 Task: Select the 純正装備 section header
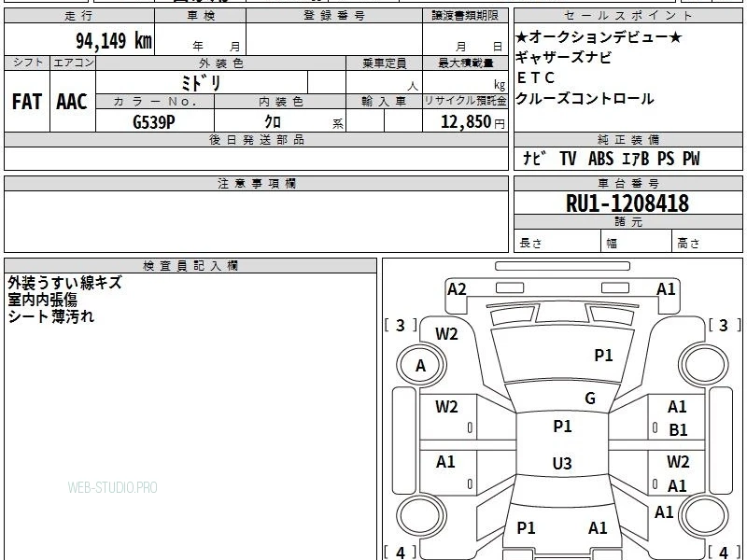click(x=627, y=139)
